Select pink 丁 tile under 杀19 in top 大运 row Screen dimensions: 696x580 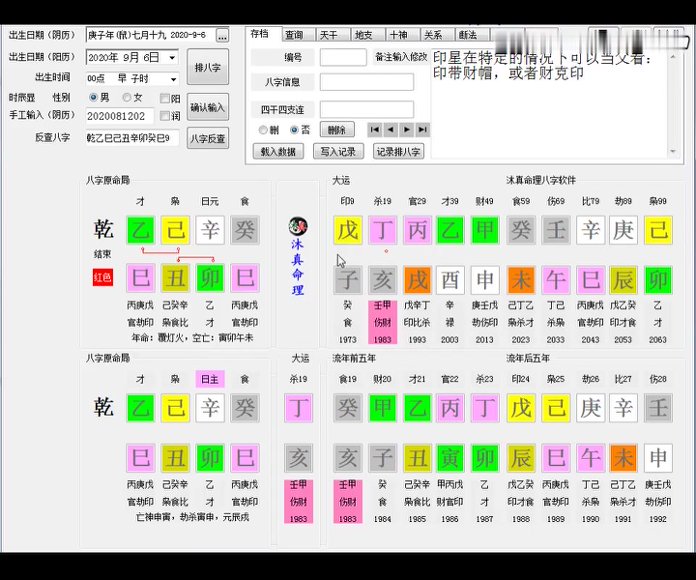tap(382, 230)
